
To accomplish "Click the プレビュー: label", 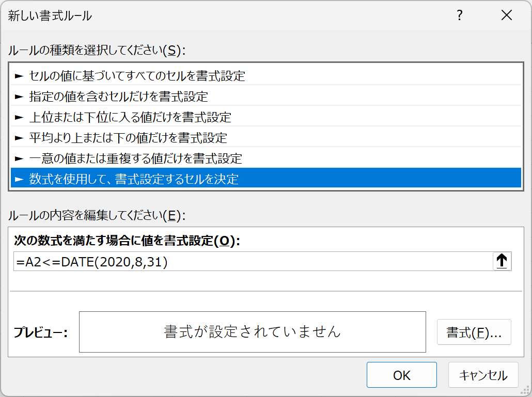I will tap(40, 332).
